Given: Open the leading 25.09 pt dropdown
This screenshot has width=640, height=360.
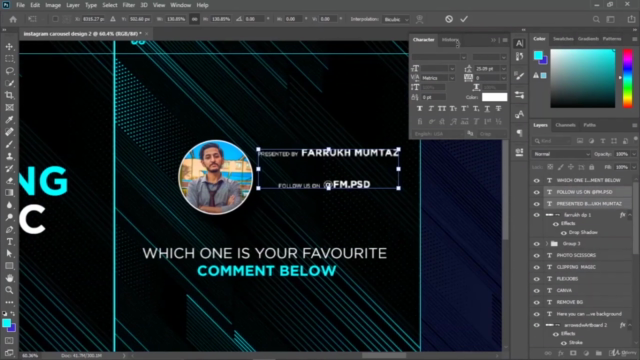Looking at the screenshot, I should [504, 69].
